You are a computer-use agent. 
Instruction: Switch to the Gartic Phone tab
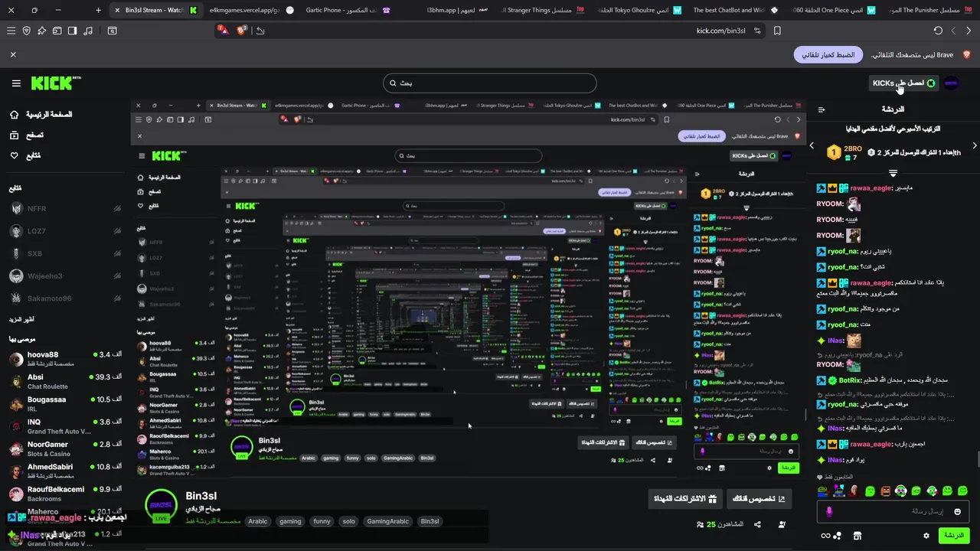coord(348,10)
